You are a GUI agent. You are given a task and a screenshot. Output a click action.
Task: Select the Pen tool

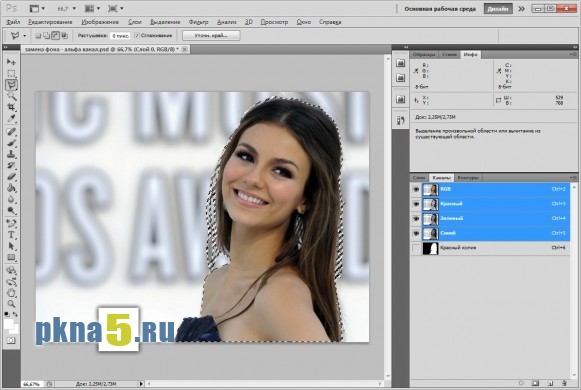(11, 223)
